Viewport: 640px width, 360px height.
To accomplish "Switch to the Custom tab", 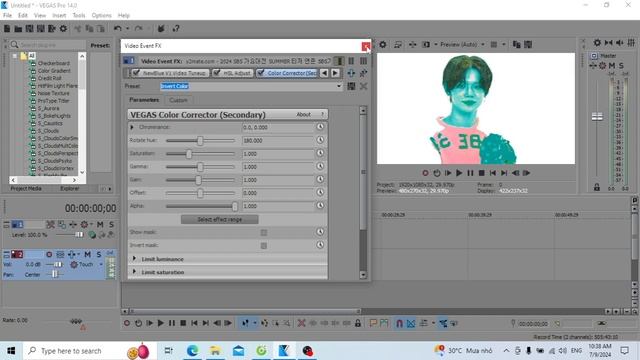I will [178, 100].
